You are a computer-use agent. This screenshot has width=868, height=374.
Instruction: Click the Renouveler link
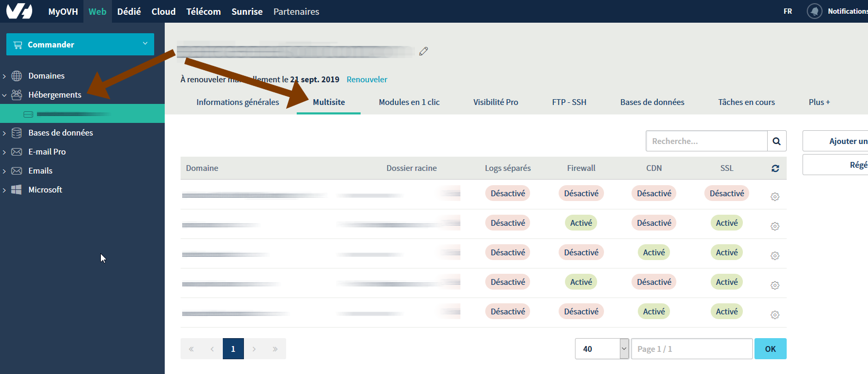367,80
